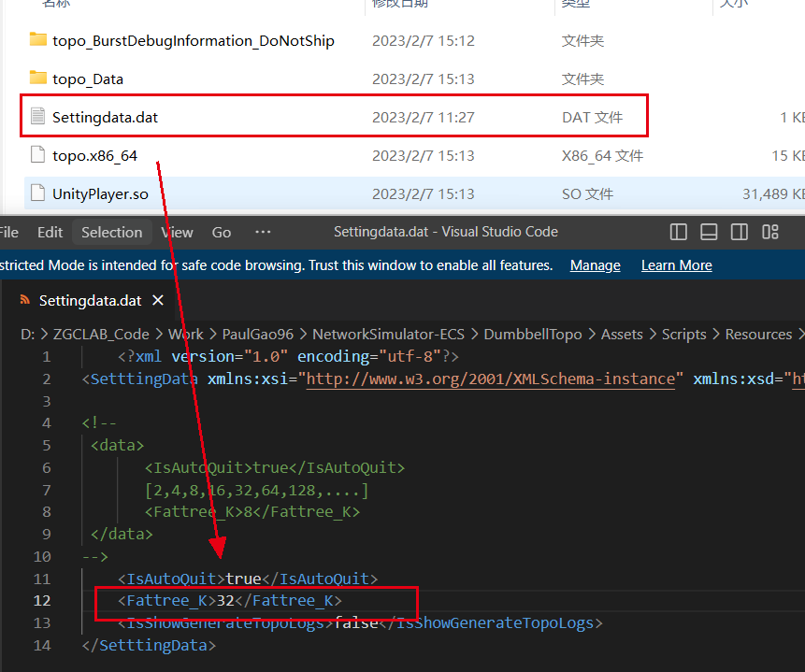Open the Go menu
The image size is (805, 672).
222,232
